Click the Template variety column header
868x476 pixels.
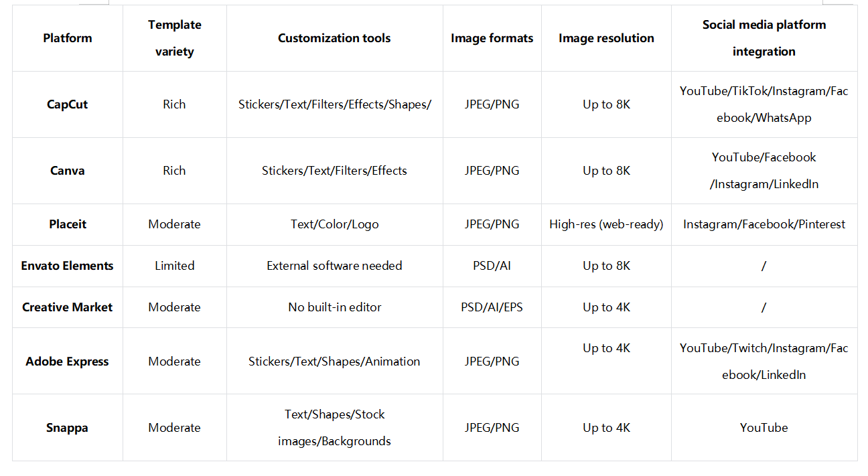tap(174, 38)
